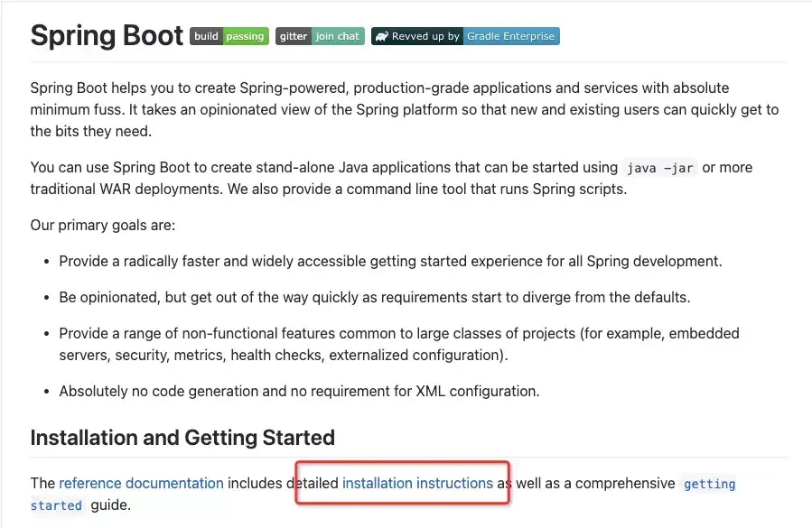
Task: Click the non-functional features bullet item
Action: pos(399,344)
